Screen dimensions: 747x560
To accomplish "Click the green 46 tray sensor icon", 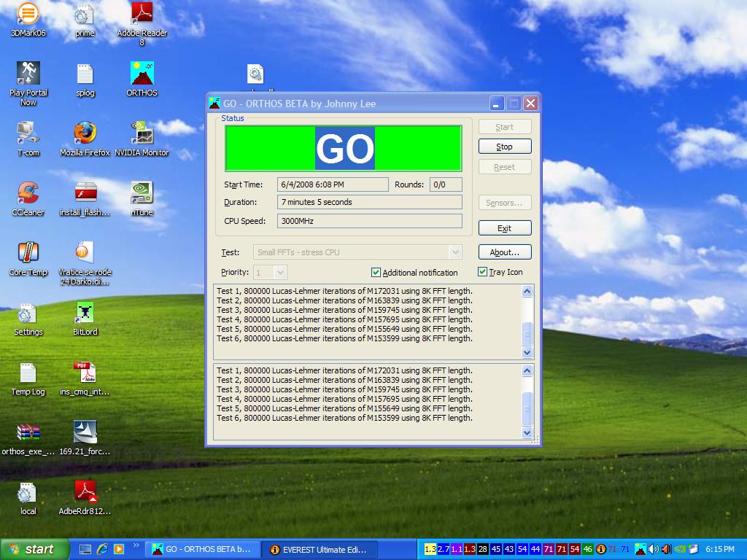I will [x=587, y=549].
